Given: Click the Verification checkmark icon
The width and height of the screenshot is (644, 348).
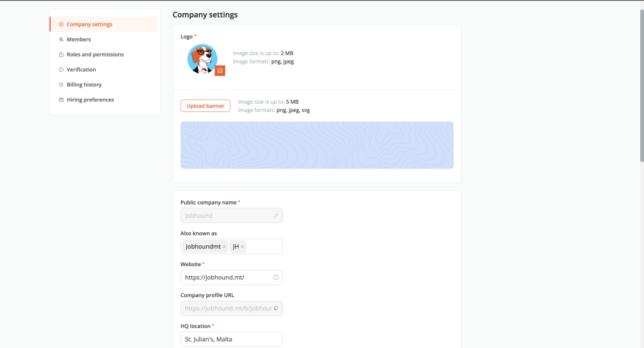Looking at the screenshot, I should (61, 69).
